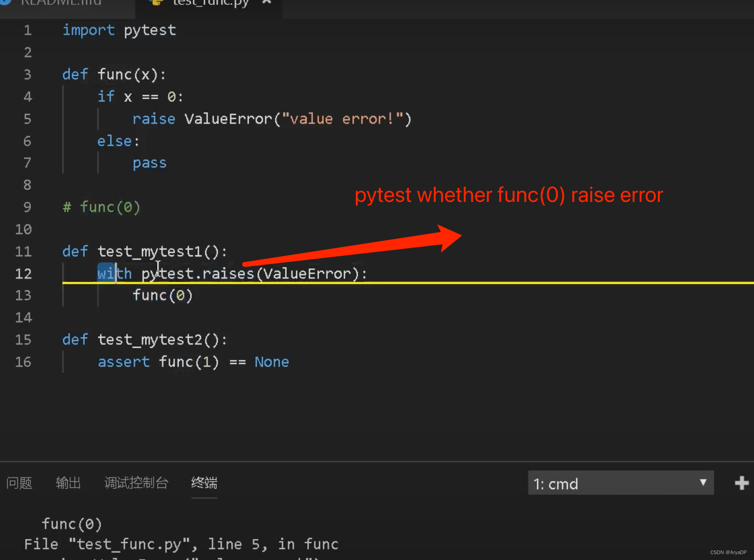The image size is (754, 560).
Task: Click on 'def func(x):' definition
Action: 114,74
